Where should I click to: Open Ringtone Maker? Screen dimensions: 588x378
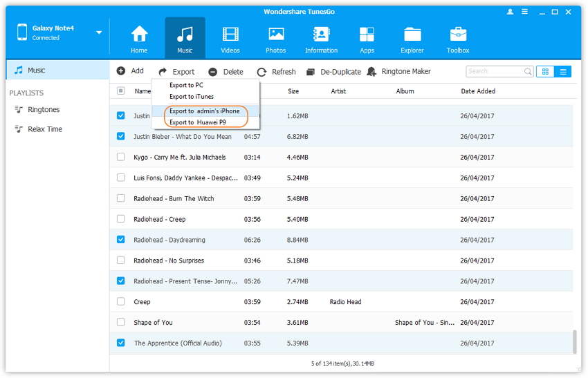point(399,72)
